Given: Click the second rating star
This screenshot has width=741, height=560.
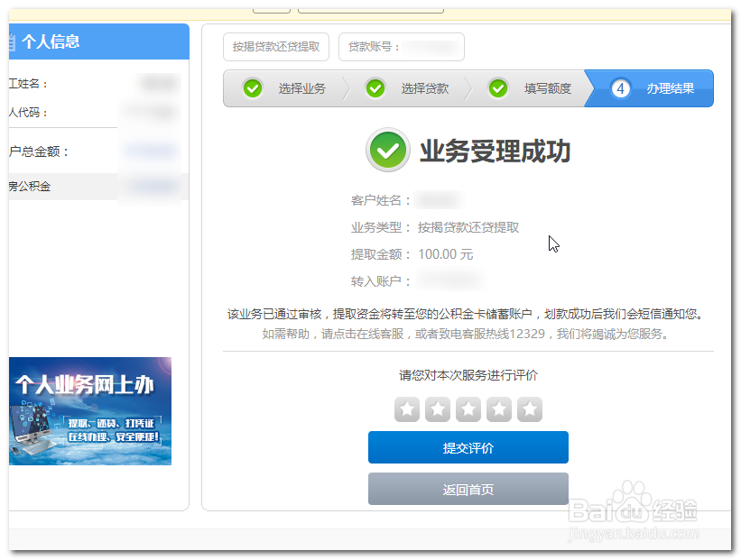Looking at the screenshot, I should (438, 409).
